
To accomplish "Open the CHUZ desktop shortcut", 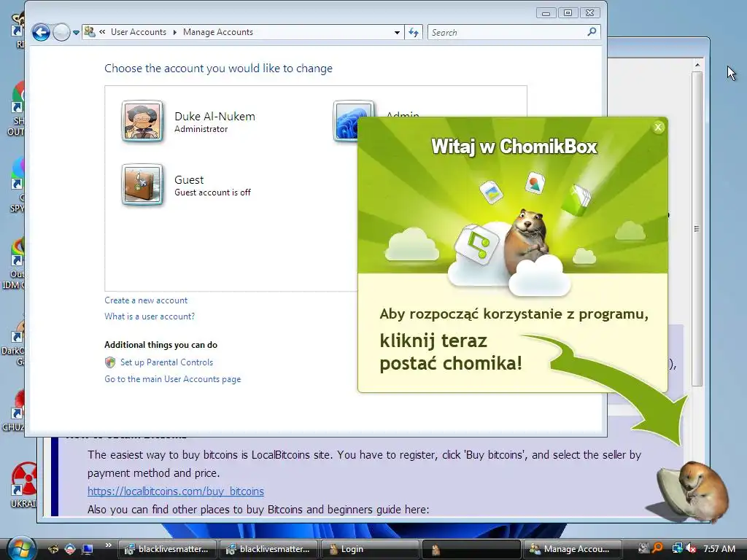I will [16, 410].
